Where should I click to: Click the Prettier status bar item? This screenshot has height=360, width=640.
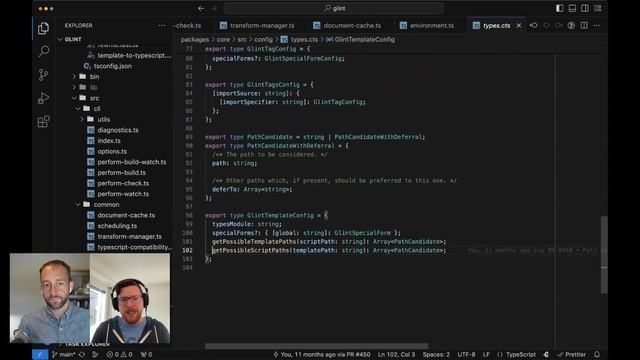coord(571,354)
